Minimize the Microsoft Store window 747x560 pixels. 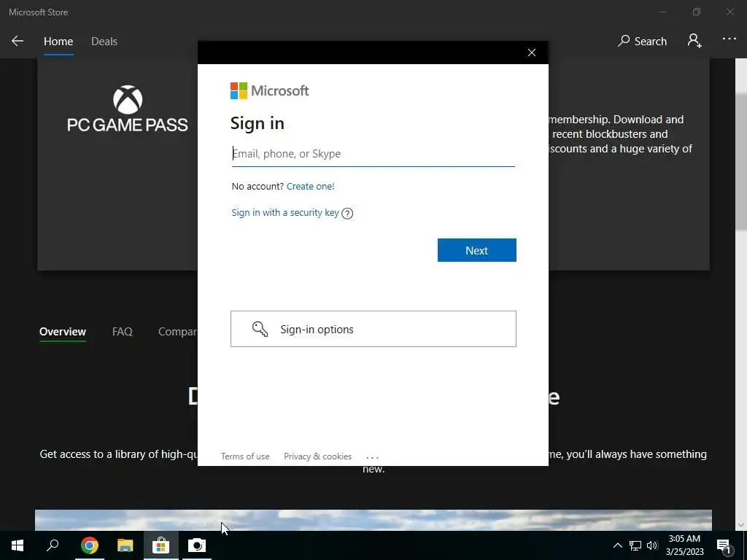[662, 12]
